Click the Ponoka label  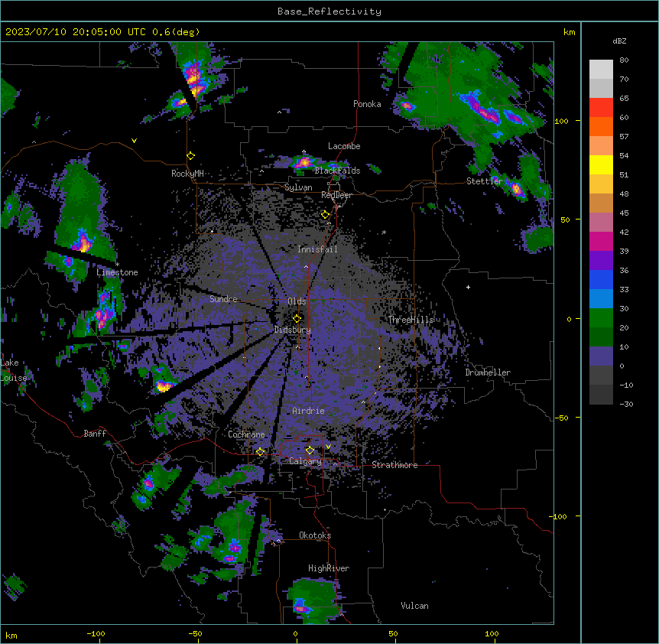367,104
